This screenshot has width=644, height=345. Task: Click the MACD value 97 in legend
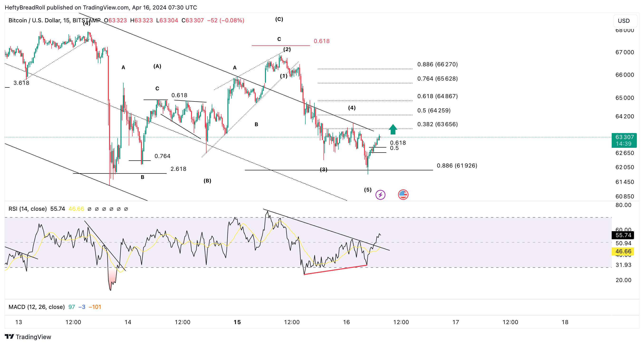(72, 307)
